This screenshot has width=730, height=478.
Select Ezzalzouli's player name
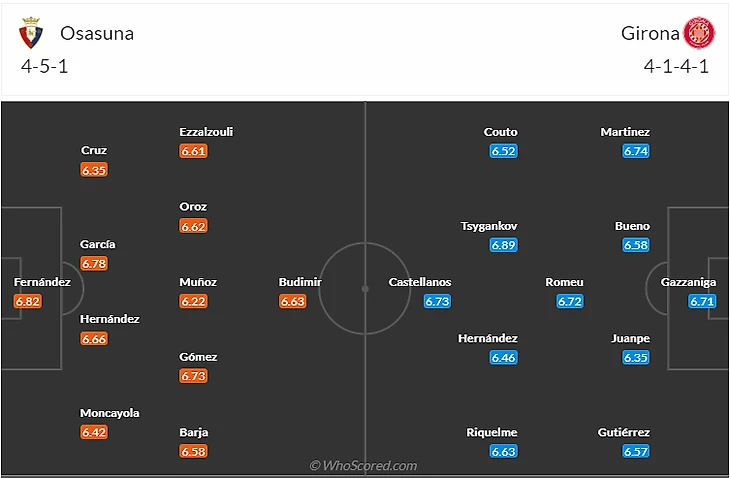point(206,132)
